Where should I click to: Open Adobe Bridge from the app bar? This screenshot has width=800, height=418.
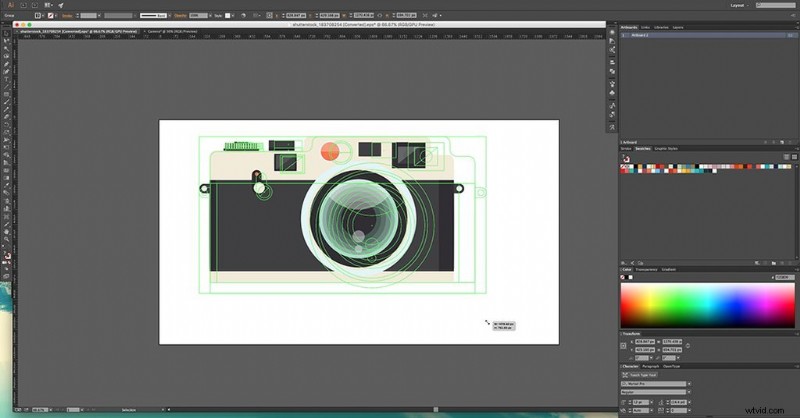pyautogui.click(x=23, y=5)
